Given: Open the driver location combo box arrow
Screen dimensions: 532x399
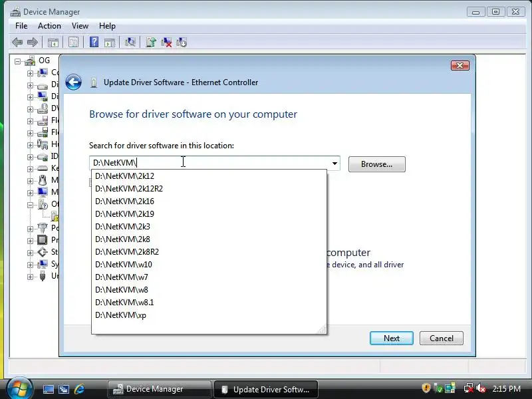Looking at the screenshot, I should 334,163.
